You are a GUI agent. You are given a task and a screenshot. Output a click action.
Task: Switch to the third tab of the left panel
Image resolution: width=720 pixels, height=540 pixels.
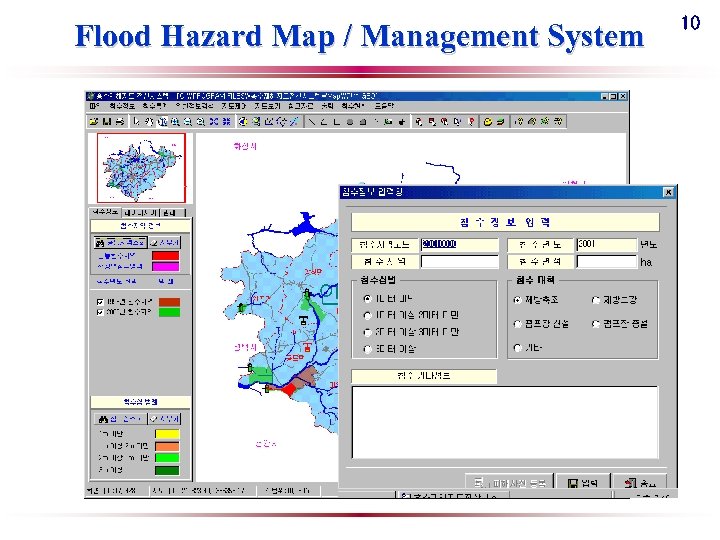coord(172,213)
